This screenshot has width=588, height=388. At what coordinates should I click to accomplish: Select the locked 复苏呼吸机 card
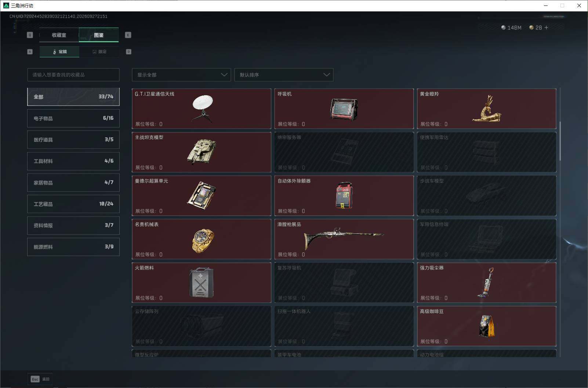coord(344,283)
